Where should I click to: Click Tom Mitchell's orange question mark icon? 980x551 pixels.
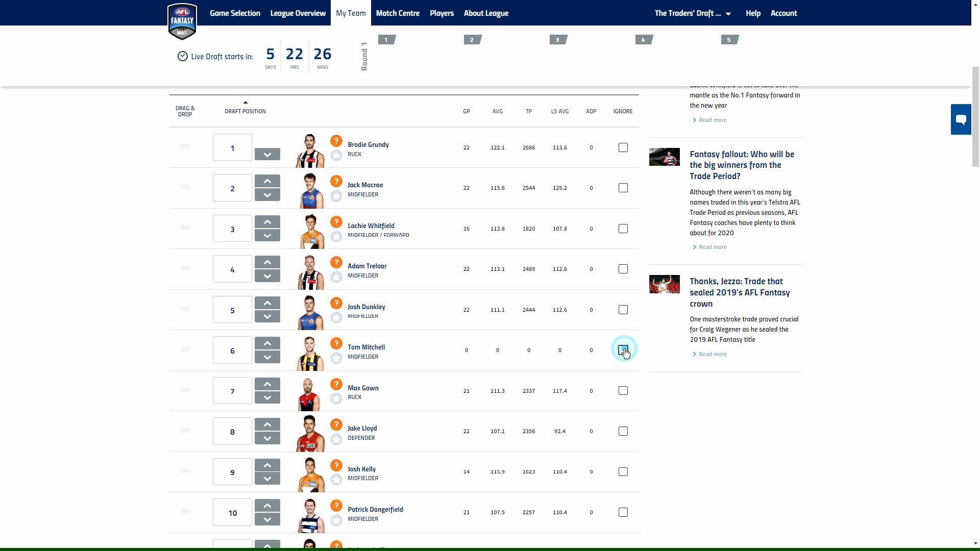[336, 343]
